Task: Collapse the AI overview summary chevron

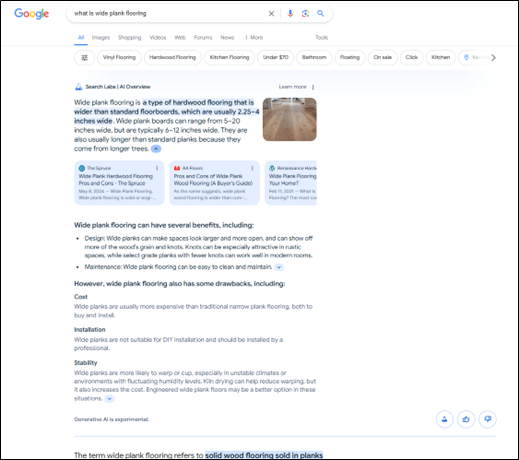Action: tap(156, 149)
